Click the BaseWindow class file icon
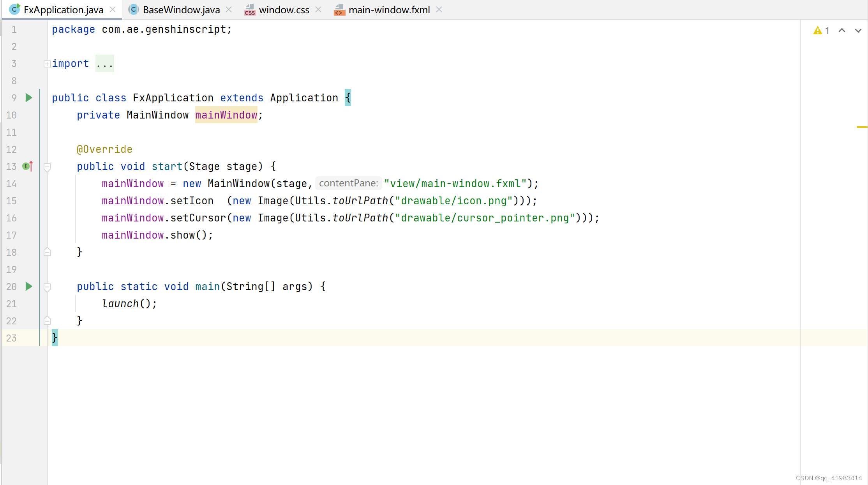The image size is (868, 485). click(134, 9)
